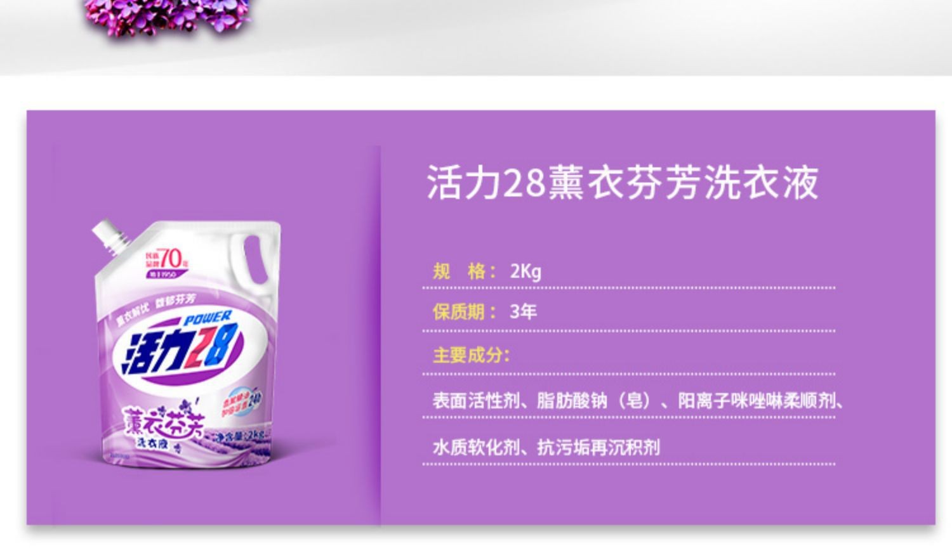The height and width of the screenshot is (560, 952).
Task: Click the purple lavender flowers at top
Action: click(x=167, y=18)
